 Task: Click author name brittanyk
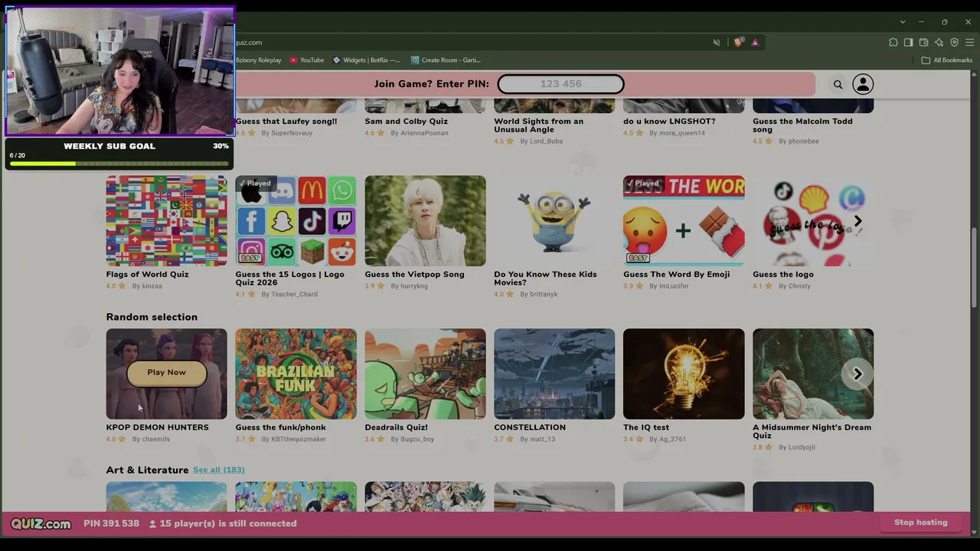544,295
